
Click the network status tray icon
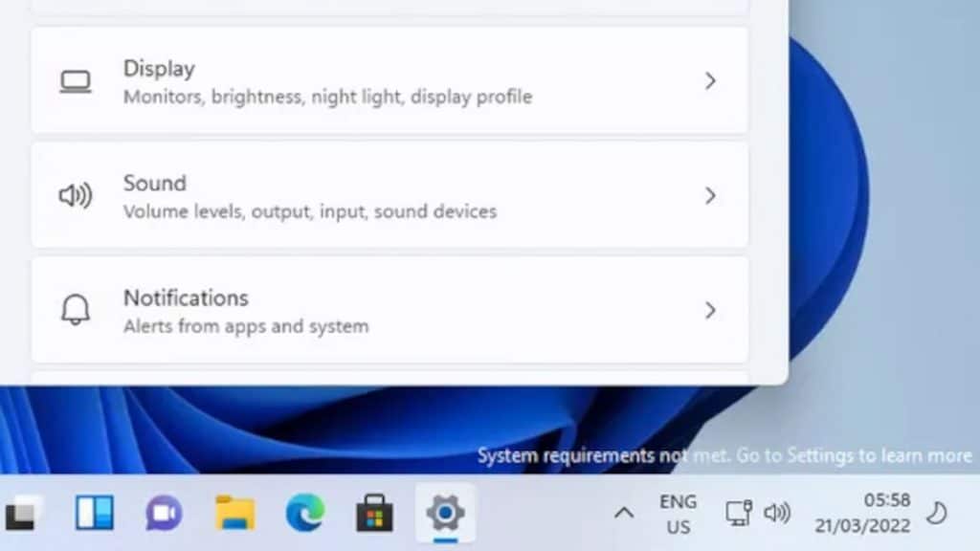point(739,514)
